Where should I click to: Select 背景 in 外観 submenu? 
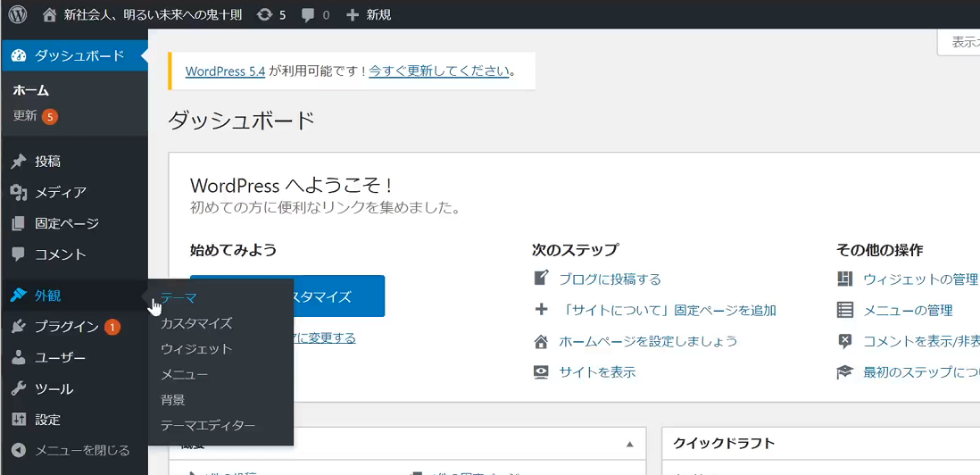172,400
